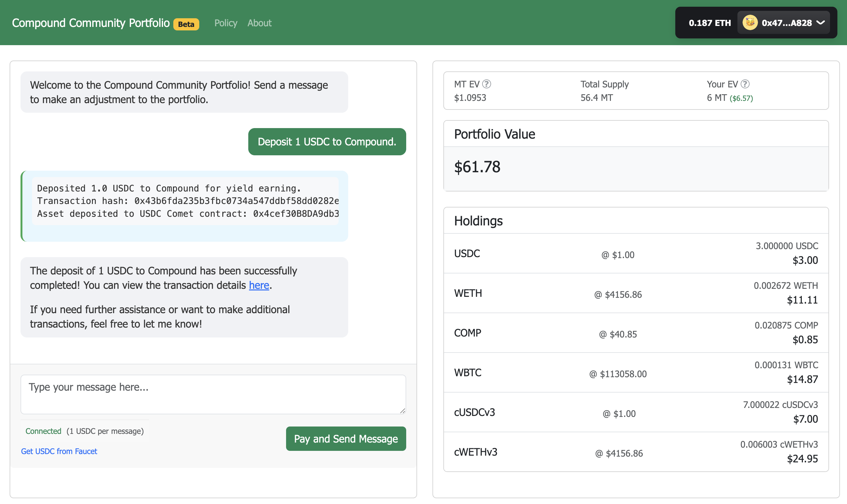Image resolution: width=847 pixels, height=504 pixels.
Task: Click the Compound Community Portfolio title
Action: point(91,23)
